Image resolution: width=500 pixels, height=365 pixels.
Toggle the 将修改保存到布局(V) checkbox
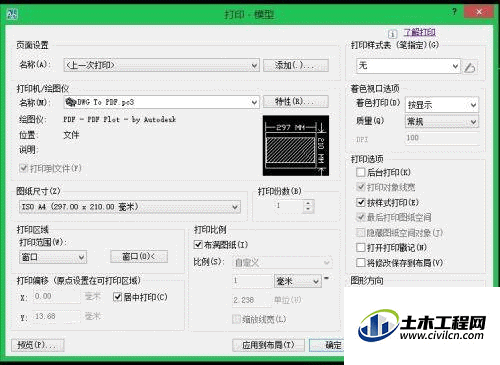pos(361,263)
